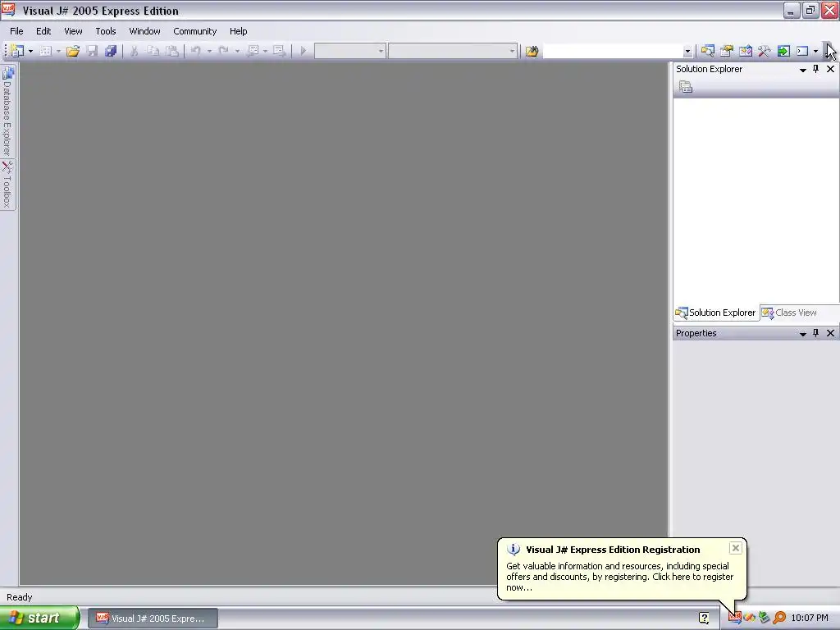The height and width of the screenshot is (630, 840).
Task: Open the Tools menu
Action: pos(106,31)
